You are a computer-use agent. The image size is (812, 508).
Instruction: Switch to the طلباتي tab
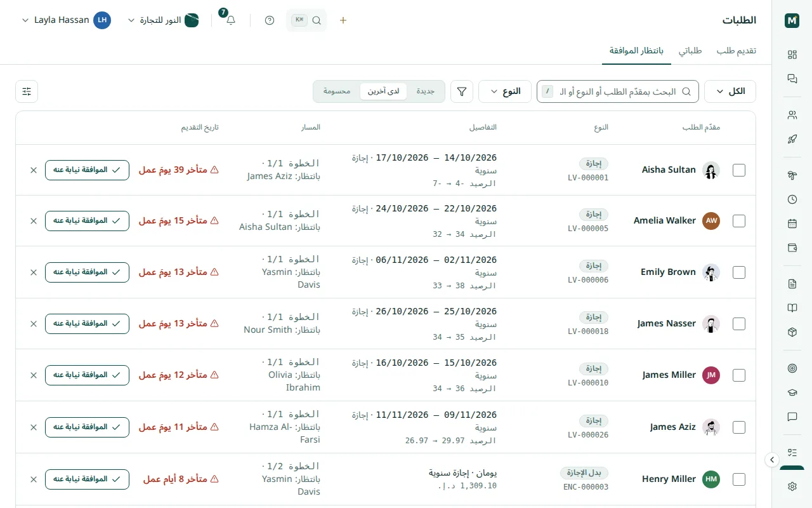pyautogui.click(x=690, y=51)
